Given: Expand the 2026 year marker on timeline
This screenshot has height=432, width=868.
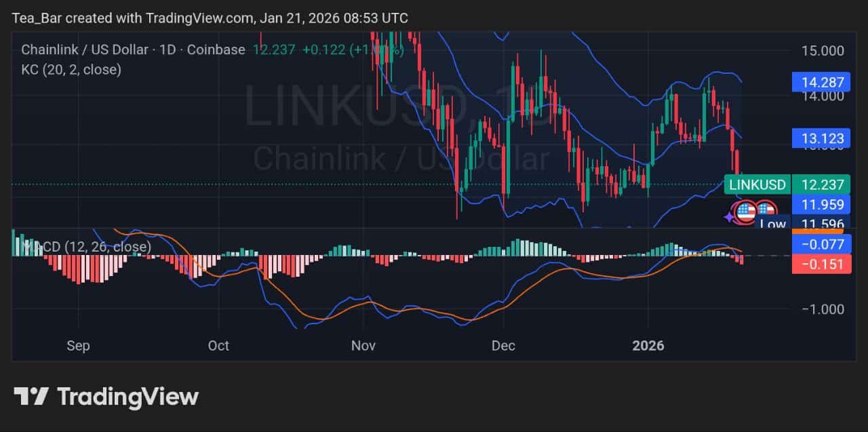Looking at the screenshot, I should [649, 346].
